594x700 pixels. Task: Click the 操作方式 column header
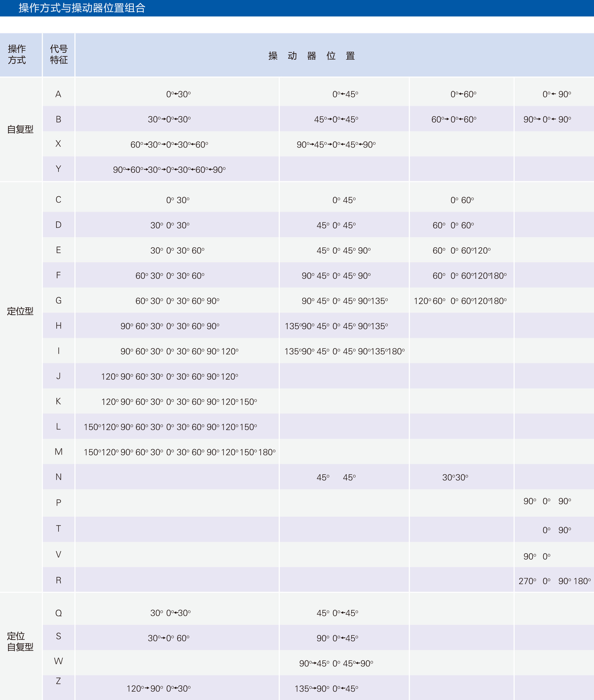click(x=17, y=54)
